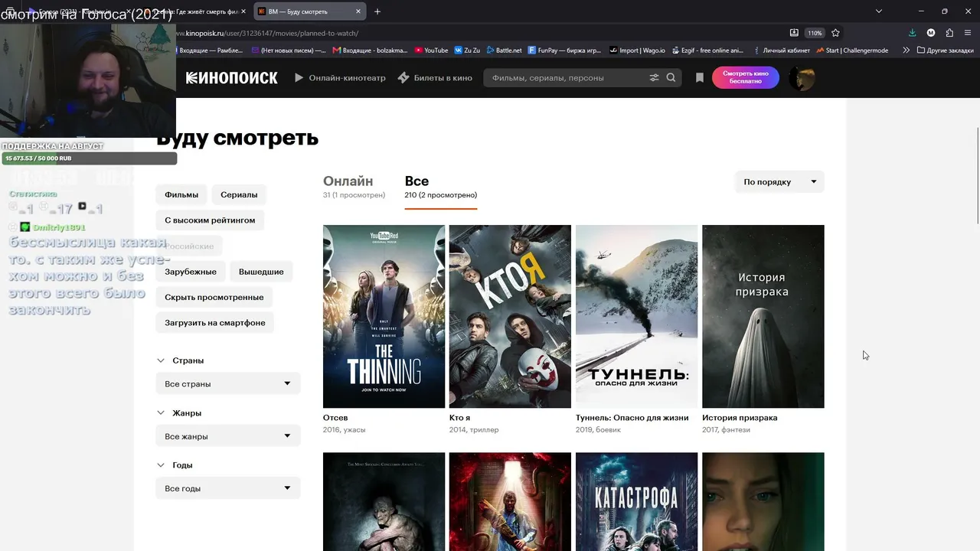Open the FunPay bookmark
This screenshot has height=551, width=980.
[565, 51]
